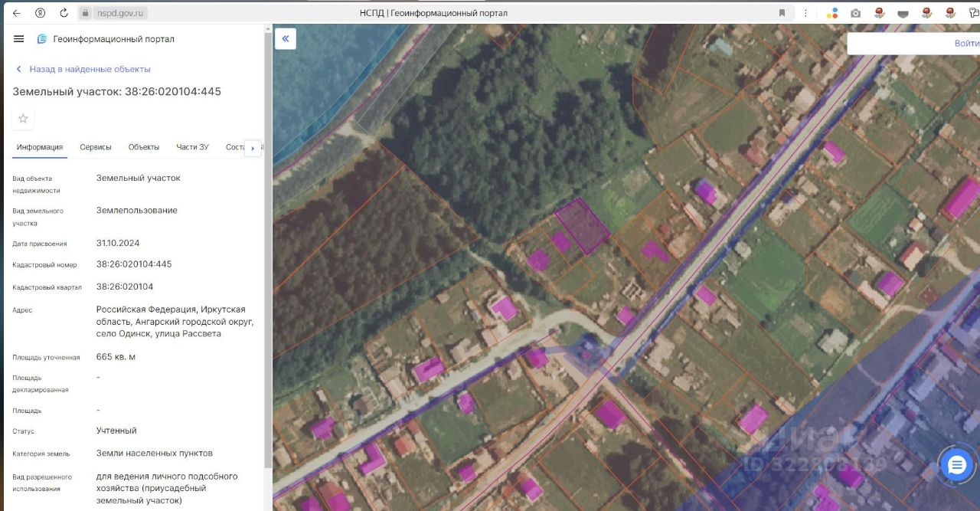Click the label "Площадь уточненная"
980x511 pixels.
tap(46, 357)
